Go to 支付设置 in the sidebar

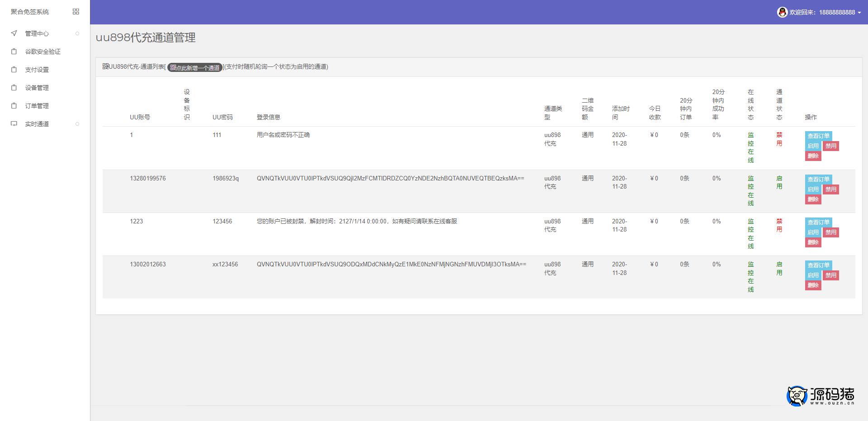[37, 70]
